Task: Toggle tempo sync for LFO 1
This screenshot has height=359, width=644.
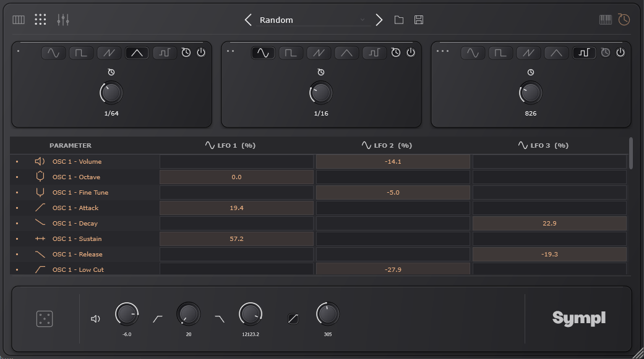Action: [186, 53]
